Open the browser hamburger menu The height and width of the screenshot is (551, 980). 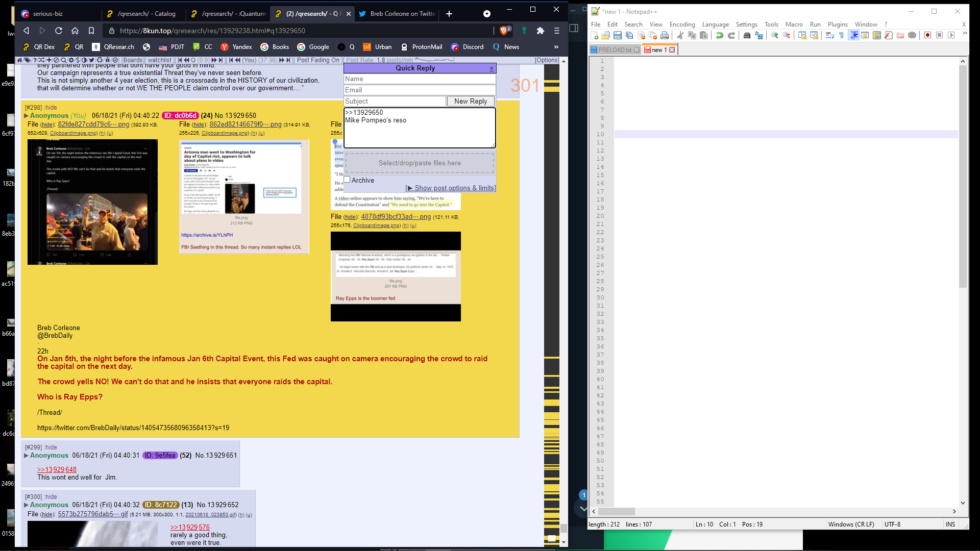[557, 31]
